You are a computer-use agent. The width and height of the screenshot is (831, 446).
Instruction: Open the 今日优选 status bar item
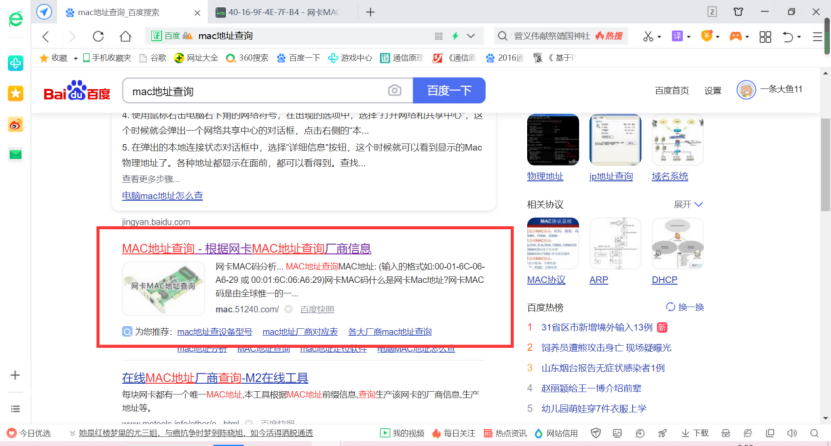click(x=29, y=433)
